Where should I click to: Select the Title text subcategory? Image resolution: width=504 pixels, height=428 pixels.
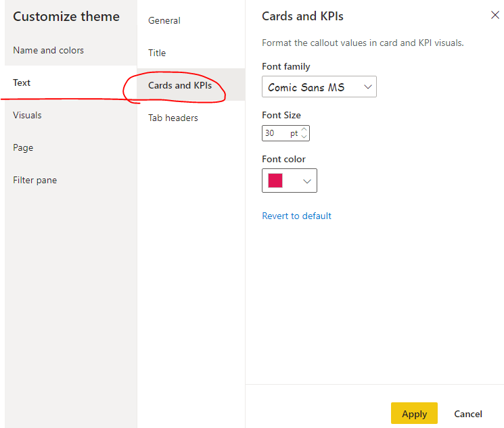tap(191, 53)
